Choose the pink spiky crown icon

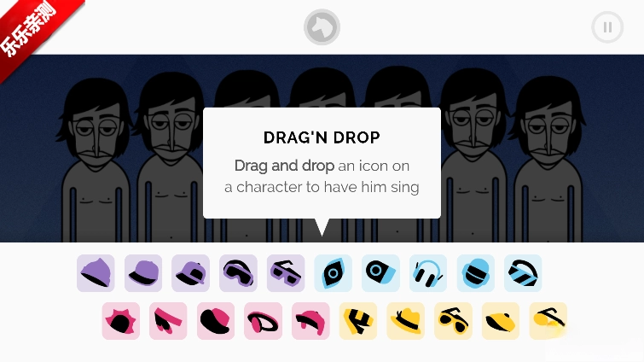pyautogui.click(x=121, y=321)
